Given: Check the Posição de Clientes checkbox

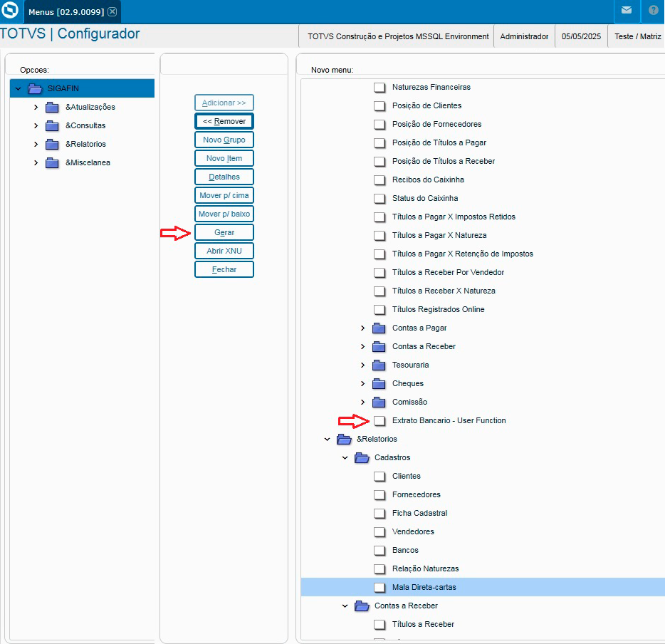Looking at the screenshot, I should (379, 106).
